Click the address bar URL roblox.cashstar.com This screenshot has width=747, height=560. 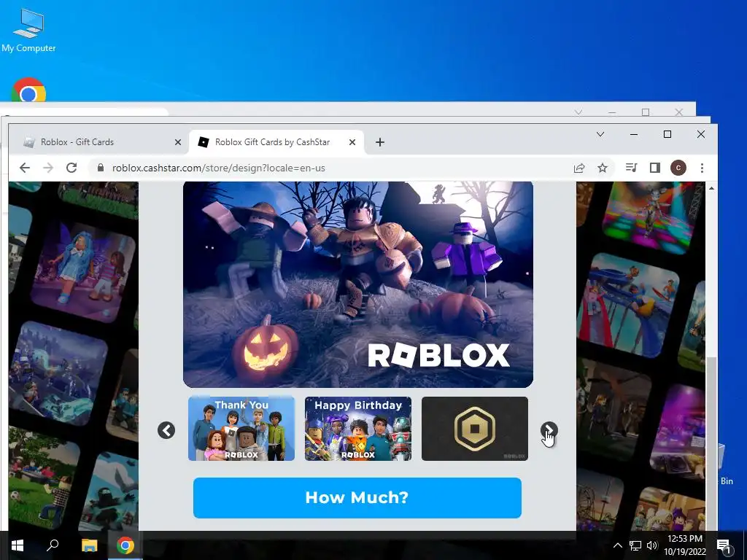pos(218,168)
